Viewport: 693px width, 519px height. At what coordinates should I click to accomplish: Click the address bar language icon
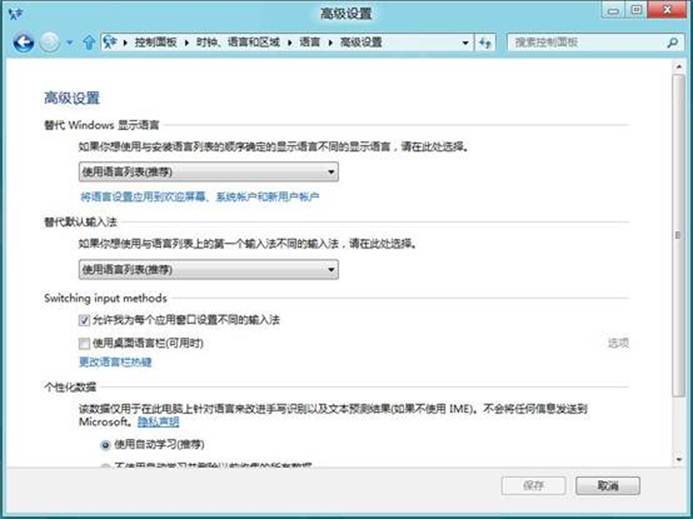[x=110, y=42]
